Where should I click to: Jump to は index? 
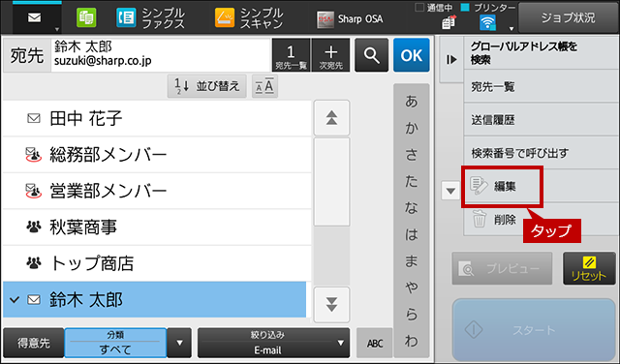pos(411,234)
